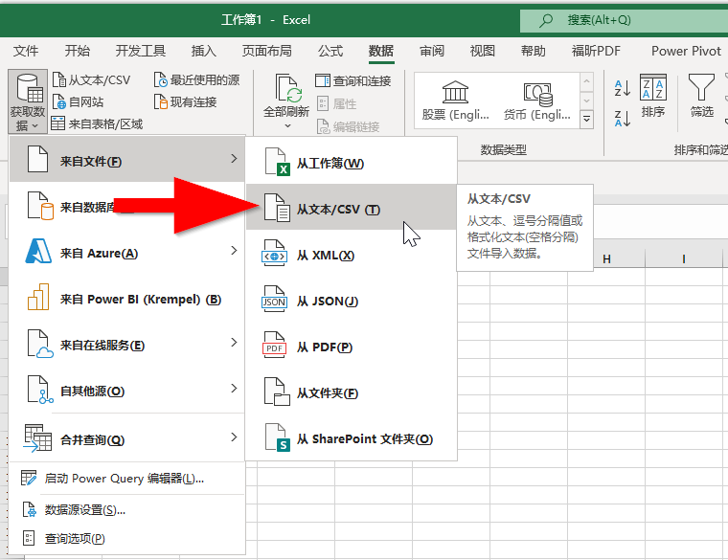This screenshot has height=560, width=728.
Task: Open the 福昕PDF tab
Action: pos(596,51)
